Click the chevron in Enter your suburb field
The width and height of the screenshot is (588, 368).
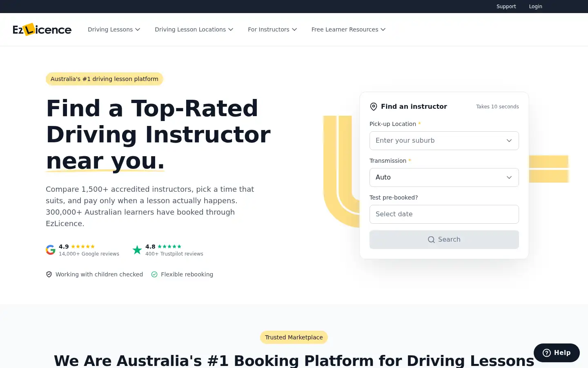(x=509, y=141)
